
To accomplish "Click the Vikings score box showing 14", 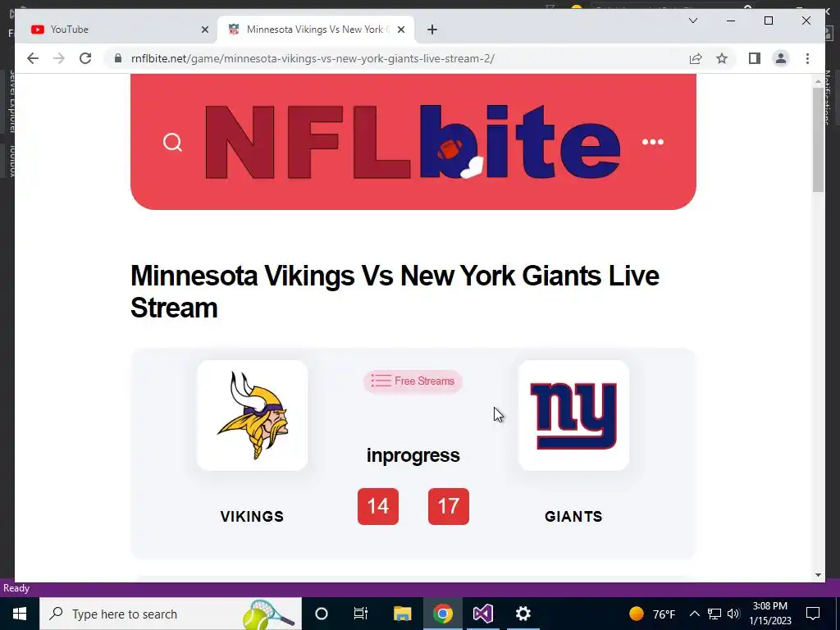I will [378, 506].
